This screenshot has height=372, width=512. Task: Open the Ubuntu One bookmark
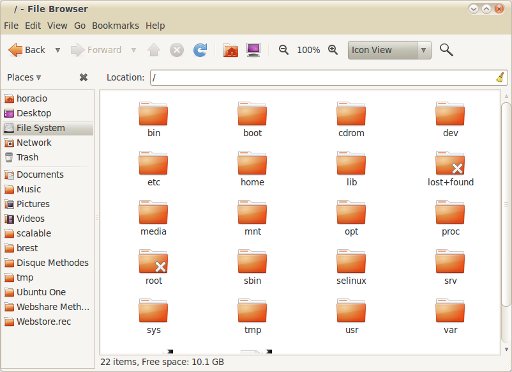(48, 292)
